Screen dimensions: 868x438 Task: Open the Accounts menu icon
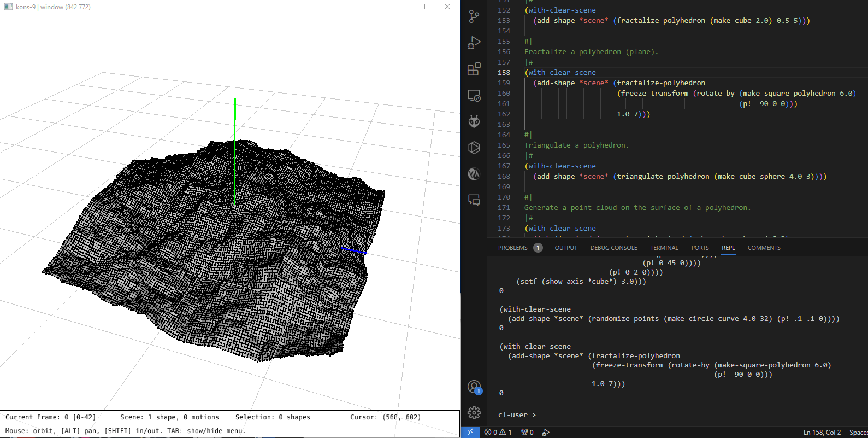click(474, 387)
